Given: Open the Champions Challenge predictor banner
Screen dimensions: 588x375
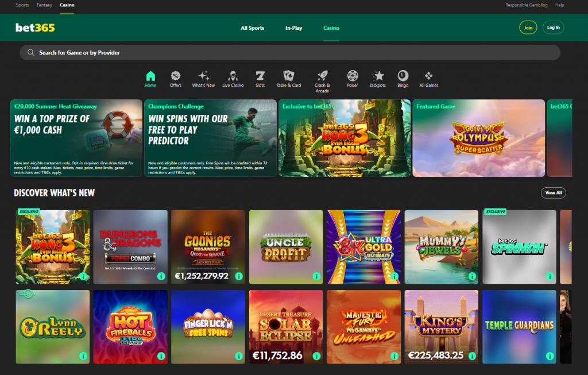Looking at the screenshot, I should (x=210, y=138).
